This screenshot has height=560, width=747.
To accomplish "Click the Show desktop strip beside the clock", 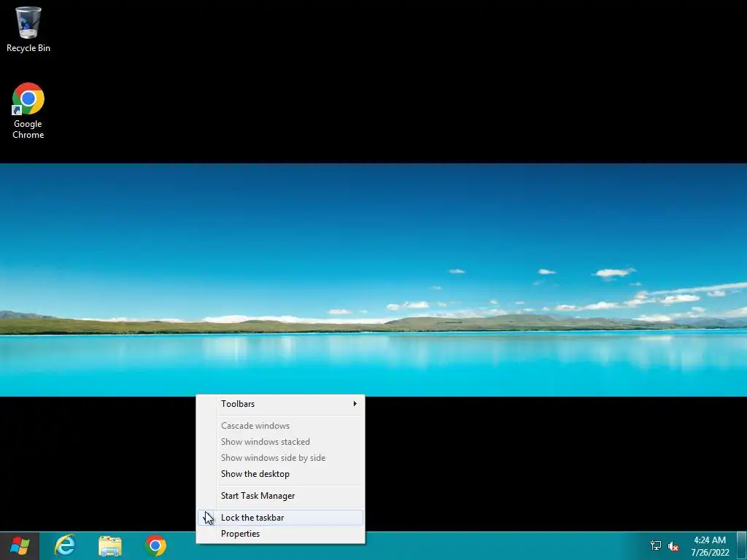I will click(x=742, y=546).
